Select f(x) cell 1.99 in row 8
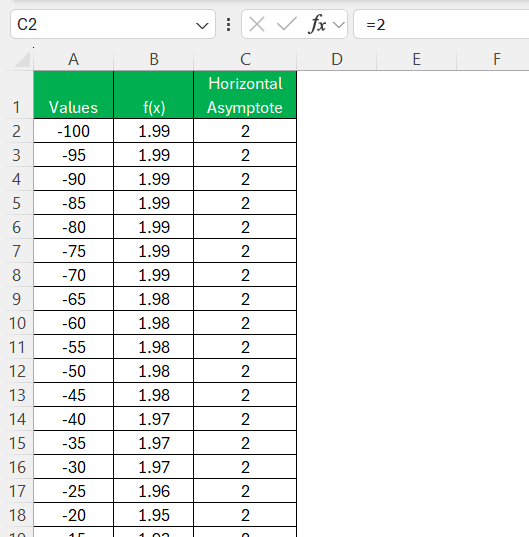529x537 pixels. pos(154,275)
